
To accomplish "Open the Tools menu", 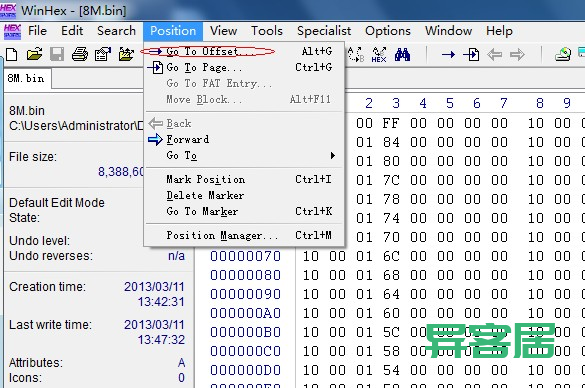I will 267,31.
